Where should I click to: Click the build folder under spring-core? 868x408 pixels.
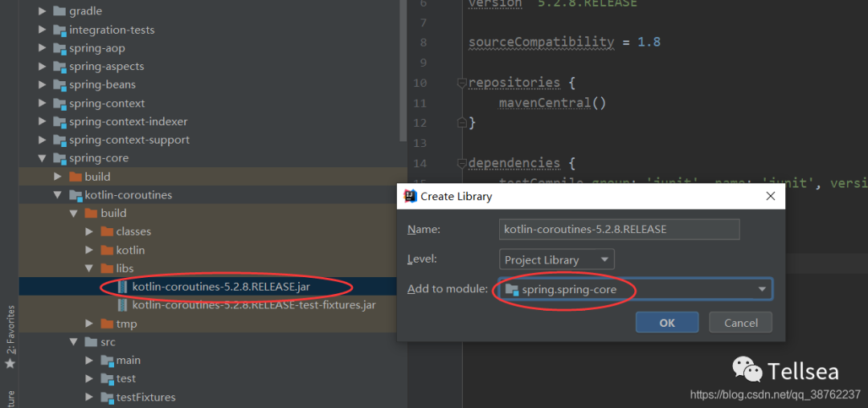point(97,177)
